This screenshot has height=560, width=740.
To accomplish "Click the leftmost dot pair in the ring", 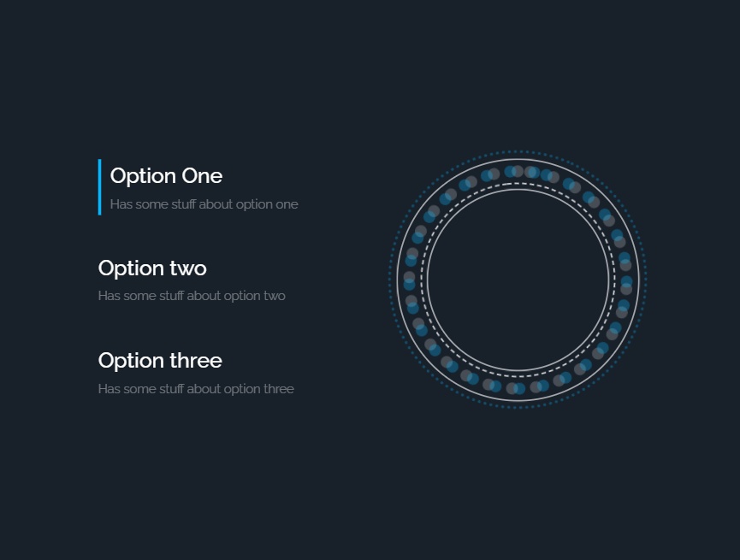I will 410,280.
